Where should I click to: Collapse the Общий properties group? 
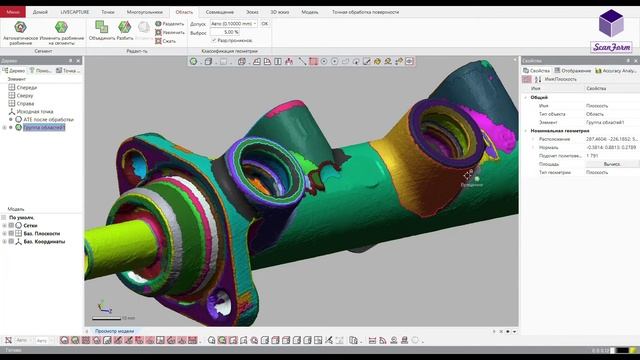(x=526, y=98)
